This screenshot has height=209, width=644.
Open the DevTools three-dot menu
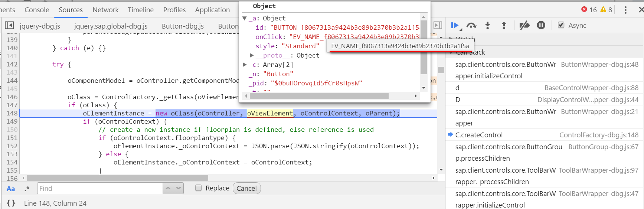pos(625,10)
